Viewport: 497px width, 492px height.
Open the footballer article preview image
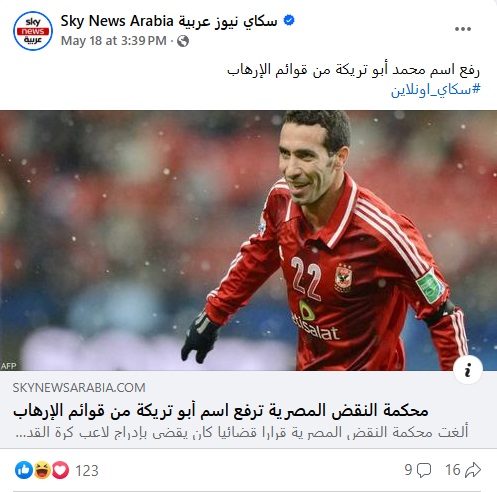pyautogui.click(x=248, y=240)
